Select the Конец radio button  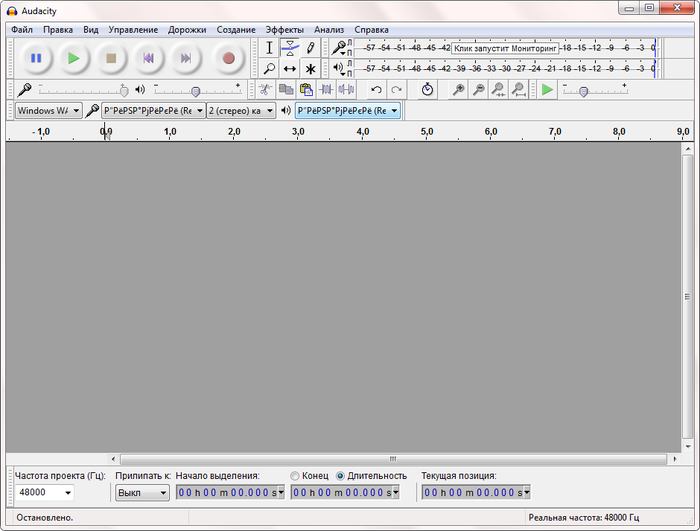tap(295, 475)
